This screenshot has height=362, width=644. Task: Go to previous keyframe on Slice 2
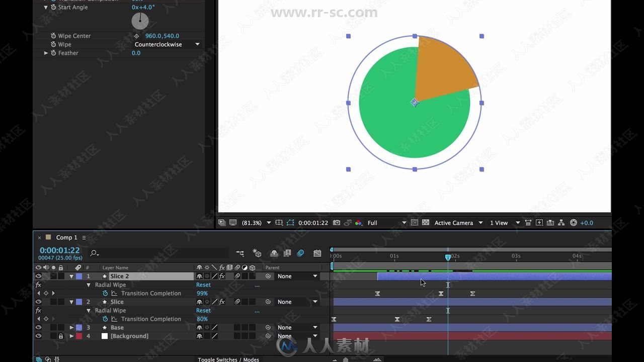click(x=39, y=293)
